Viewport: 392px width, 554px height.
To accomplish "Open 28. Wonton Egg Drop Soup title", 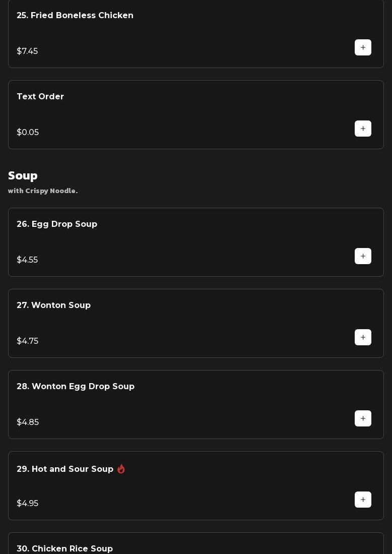I will (76, 387).
